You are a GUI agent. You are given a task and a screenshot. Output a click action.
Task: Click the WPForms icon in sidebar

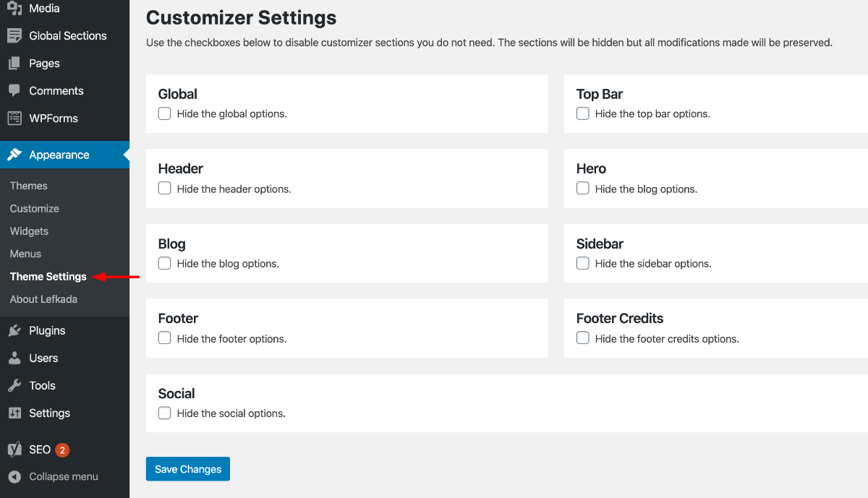point(14,118)
